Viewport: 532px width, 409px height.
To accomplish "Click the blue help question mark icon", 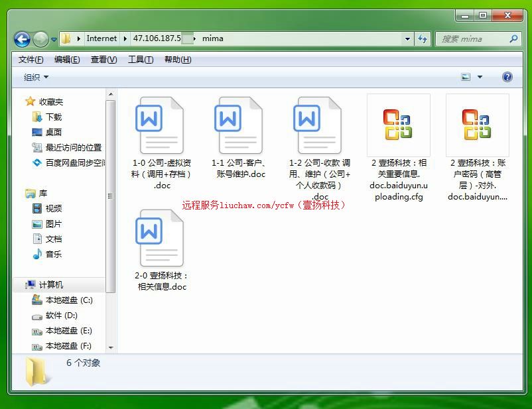I will 507,77.
